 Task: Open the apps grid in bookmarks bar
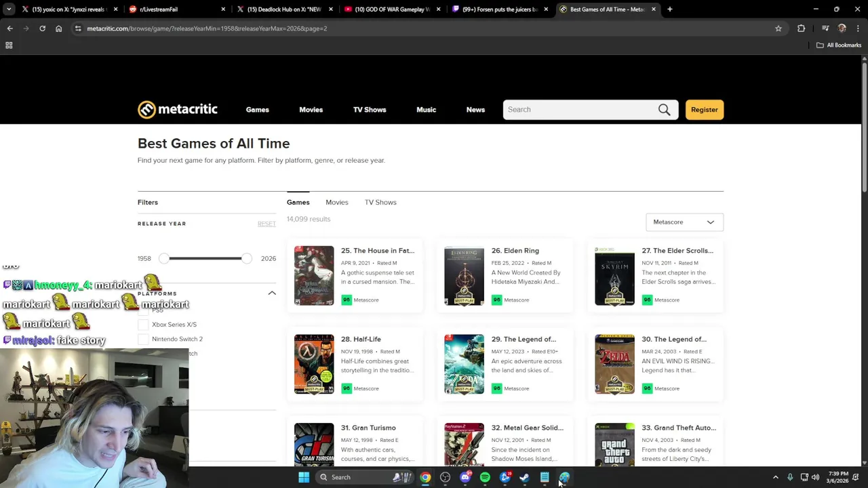(9, 45)
